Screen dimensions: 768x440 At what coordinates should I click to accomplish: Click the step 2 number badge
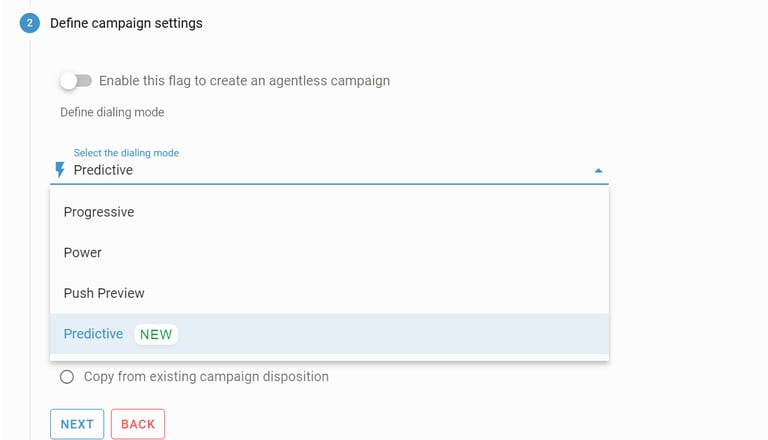(30, 23)
